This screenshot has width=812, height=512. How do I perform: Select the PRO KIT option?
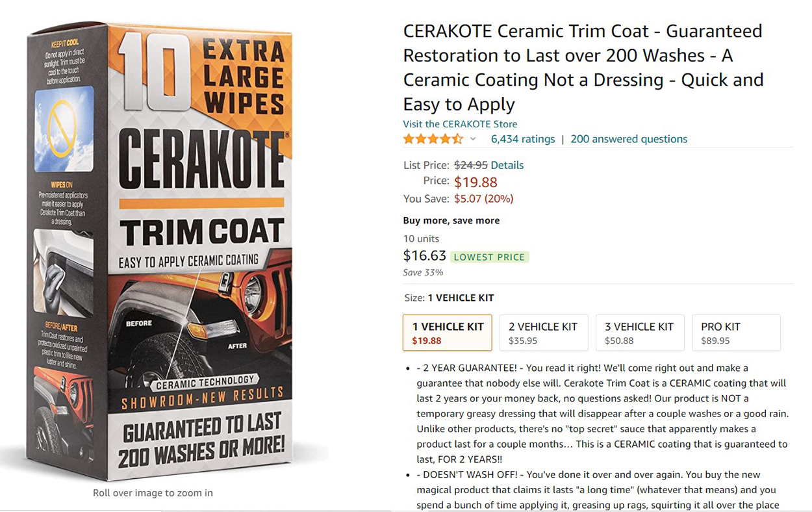pyautogui.click(x=735, y=333)
